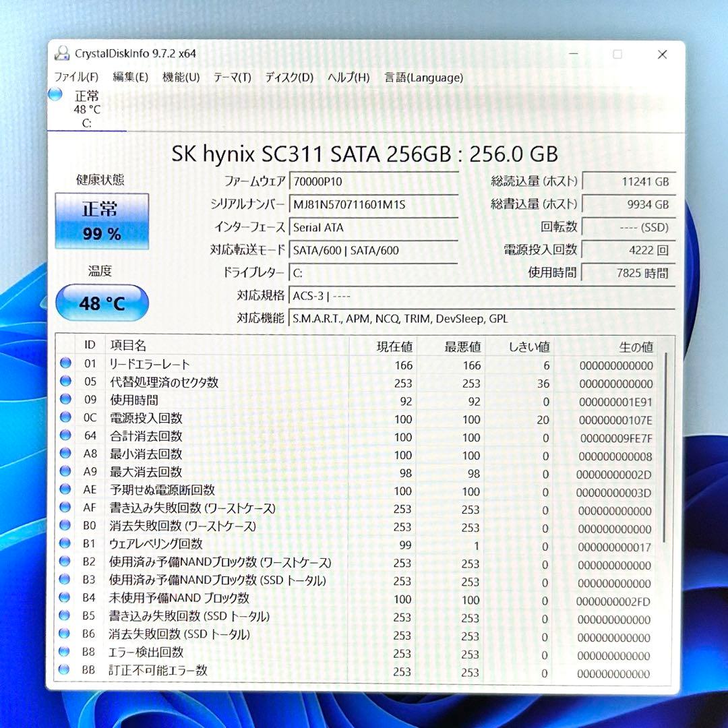Open the テーマ(T) dropdown
The image size is (728, 728).
231,78
